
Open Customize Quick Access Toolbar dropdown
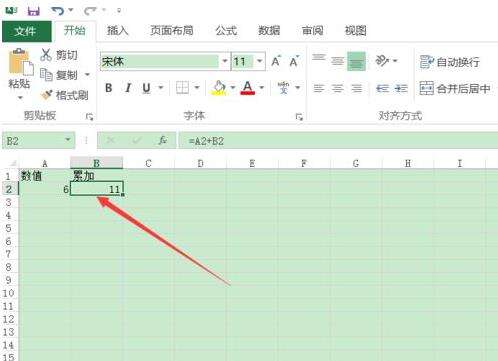click(x=119, y=11)
